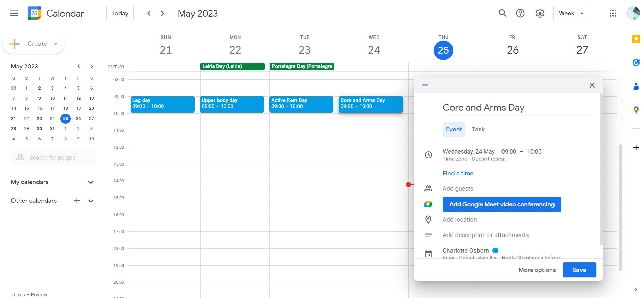The image size is (644, 298).
Task: Change the 09:00 start time in dialog
Action: coord(509,152)
